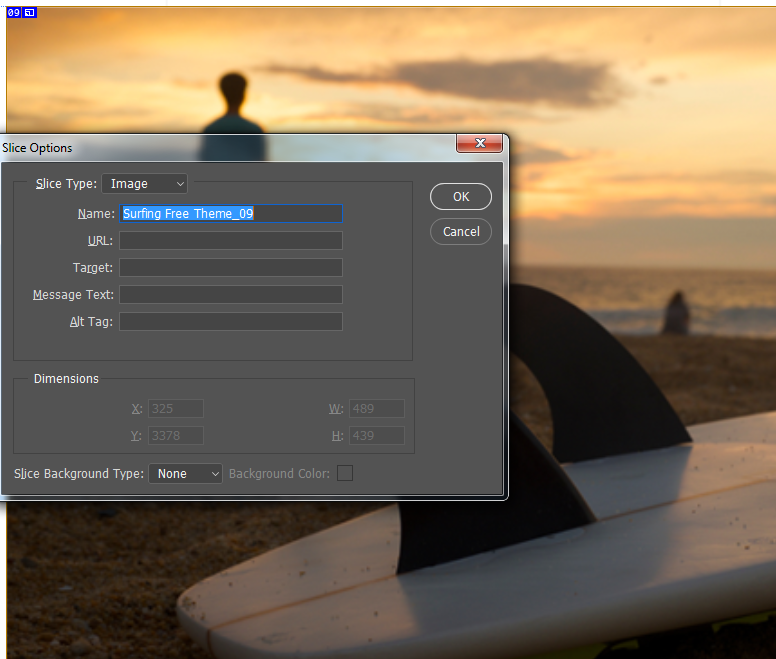Viewport: 776px width, 659px height.
Task: Click into the slice Name field
Action: [x=231, y=214]
